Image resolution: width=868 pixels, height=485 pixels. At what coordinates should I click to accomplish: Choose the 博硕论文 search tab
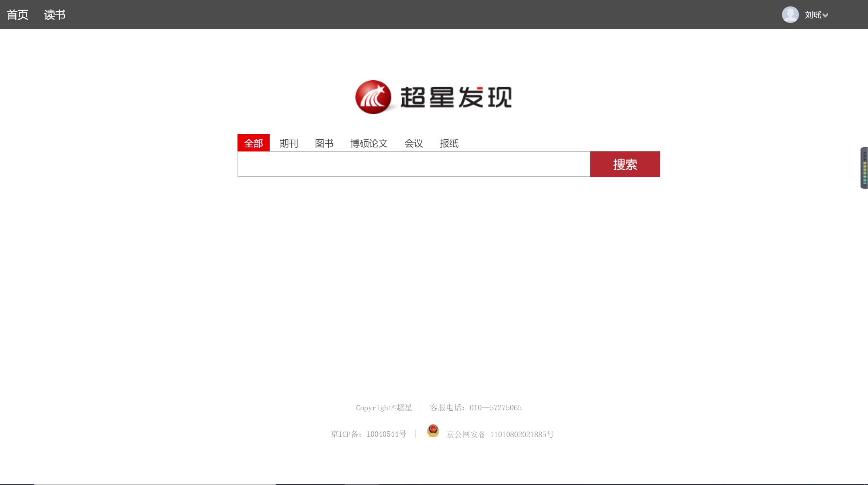click(x=368, y=143)
